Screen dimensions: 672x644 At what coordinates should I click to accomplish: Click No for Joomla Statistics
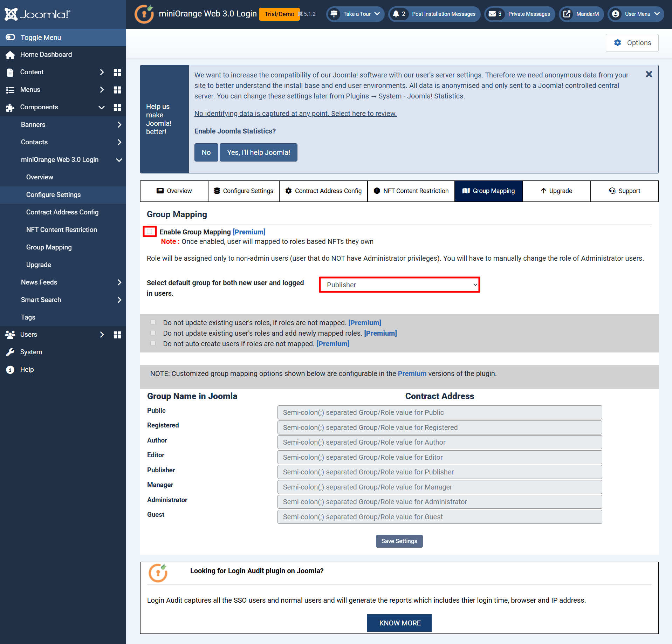coord(206,152)
